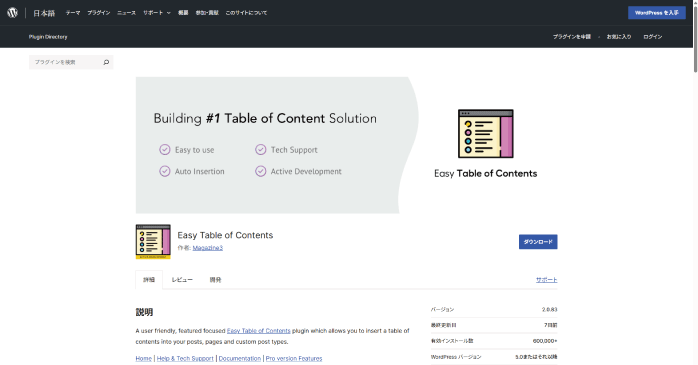Open the Plugin Directory link

(x=48, y=37)
